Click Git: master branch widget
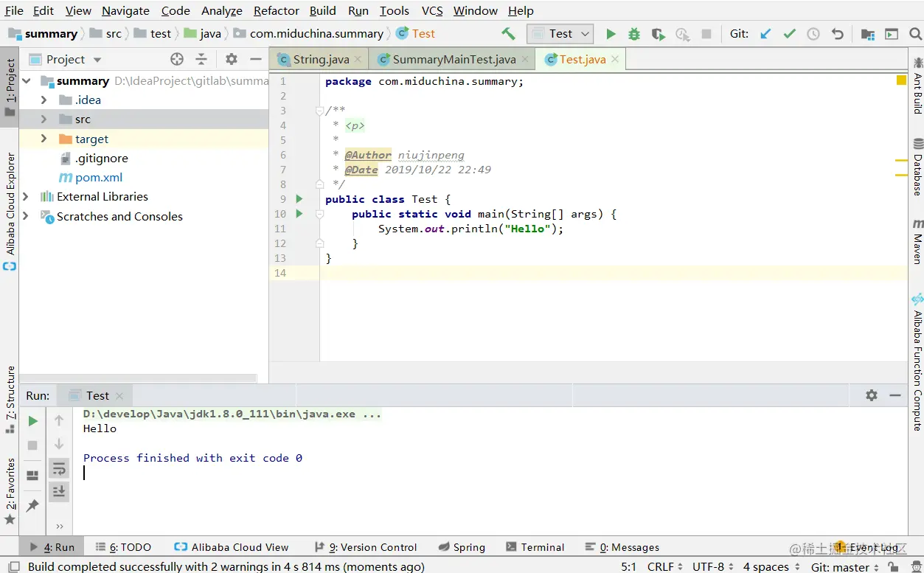924x573 pixels. point(847,566)
